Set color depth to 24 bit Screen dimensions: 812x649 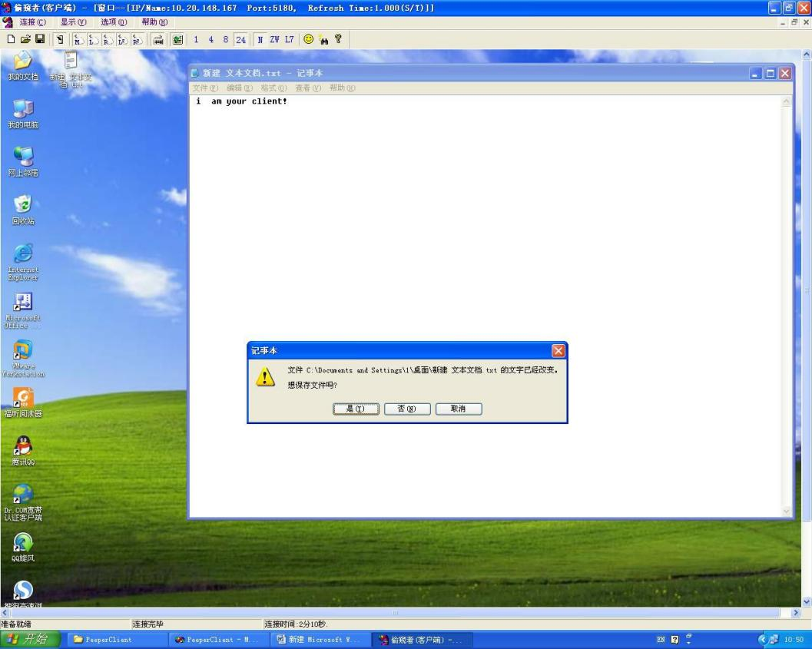(240, 39)
